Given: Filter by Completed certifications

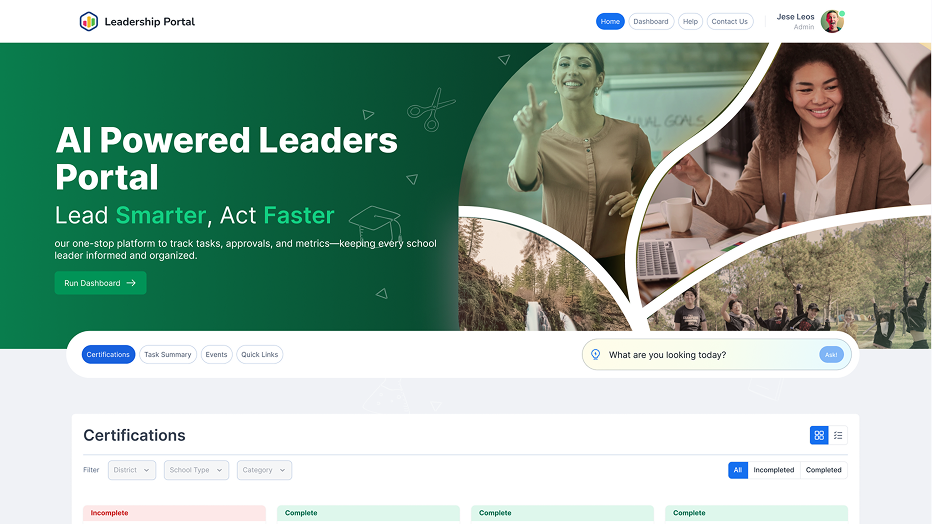Looking at the screenshot, I should [823, 470].
